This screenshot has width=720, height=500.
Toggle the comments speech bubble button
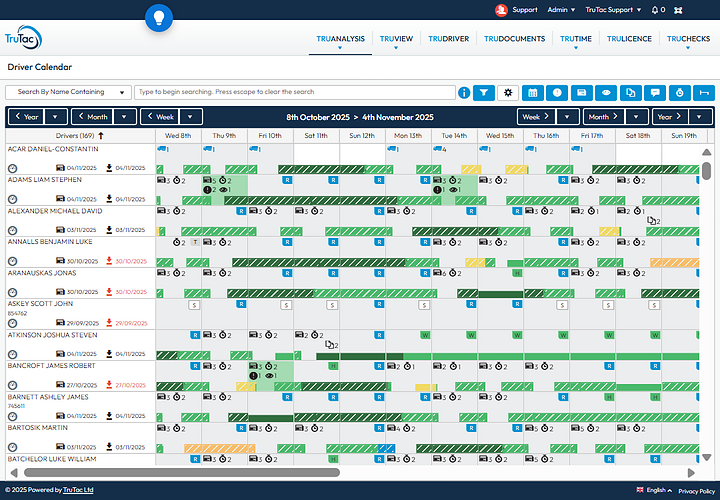point(655,93)
